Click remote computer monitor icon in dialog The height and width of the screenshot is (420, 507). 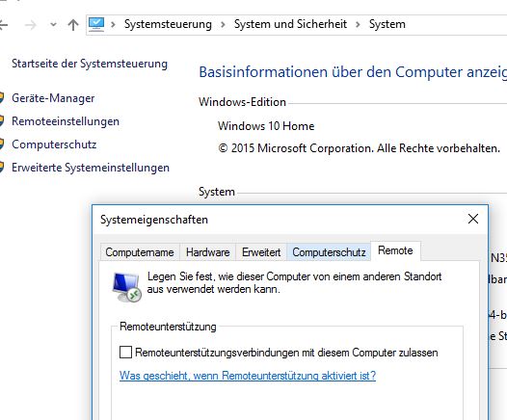click(127, 286)
